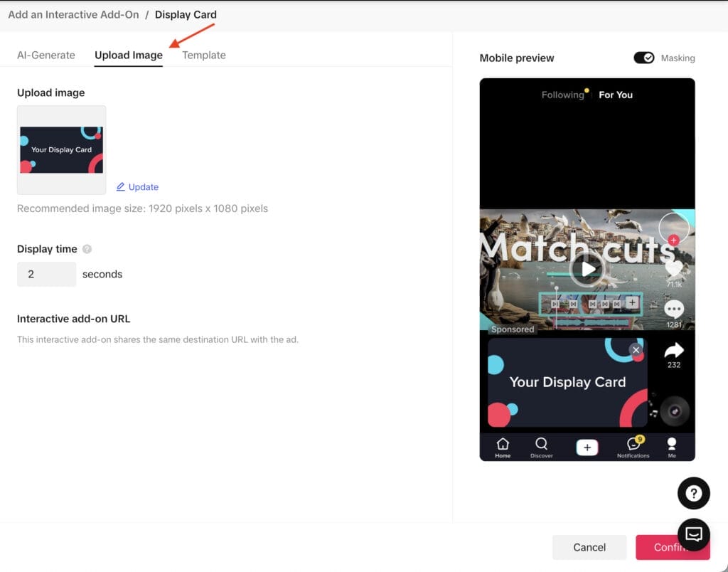728x572 pixels.
Task: Click the Me profile icon in preview
Action: point(672,445)
